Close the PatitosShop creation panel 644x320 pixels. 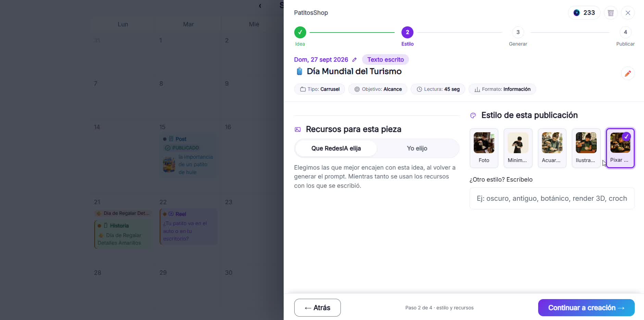(x=628, y=13)
